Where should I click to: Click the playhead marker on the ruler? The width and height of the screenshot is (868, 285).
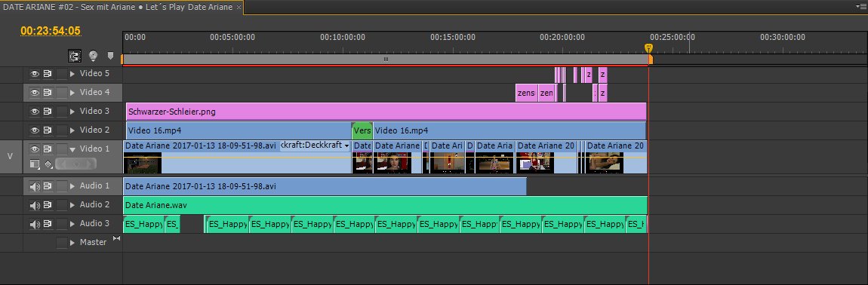click(x=648, y=48)
